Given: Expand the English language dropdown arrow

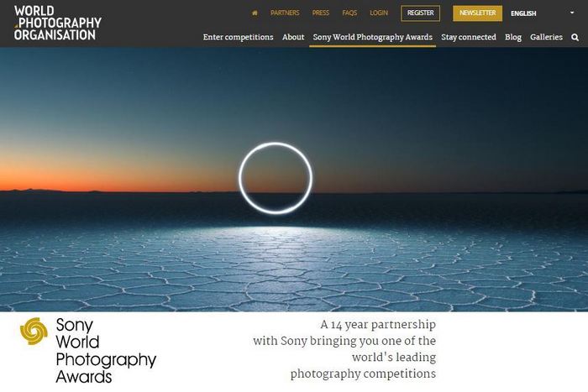Looking at the screenshot, I should [x=572, y=13].
